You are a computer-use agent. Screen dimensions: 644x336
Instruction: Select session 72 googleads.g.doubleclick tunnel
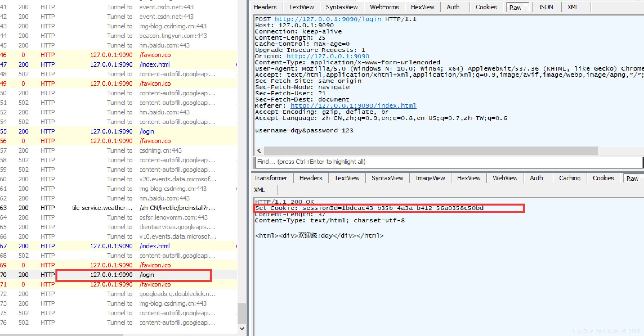(118, 294)
